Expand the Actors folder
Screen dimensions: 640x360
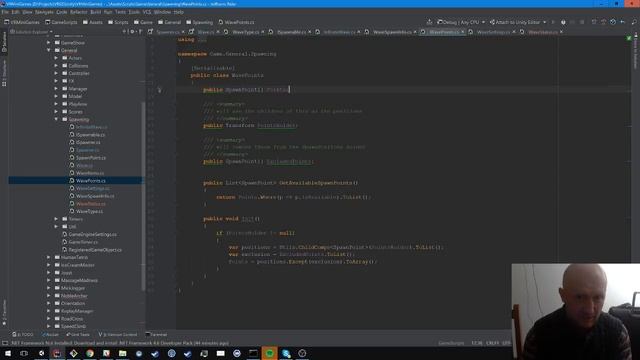coord(56,58)
